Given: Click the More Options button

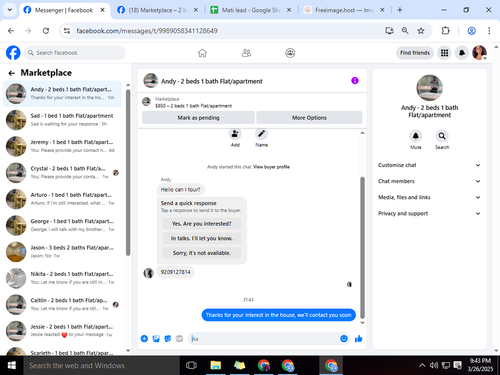Looking at the screenshot, I should (x=309, y=118).
